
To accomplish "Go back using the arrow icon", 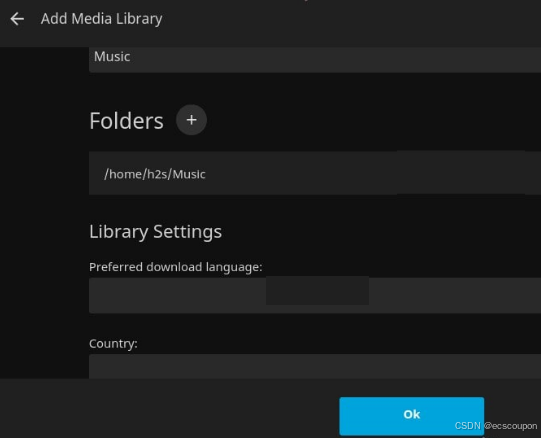I will click(17, 19).
